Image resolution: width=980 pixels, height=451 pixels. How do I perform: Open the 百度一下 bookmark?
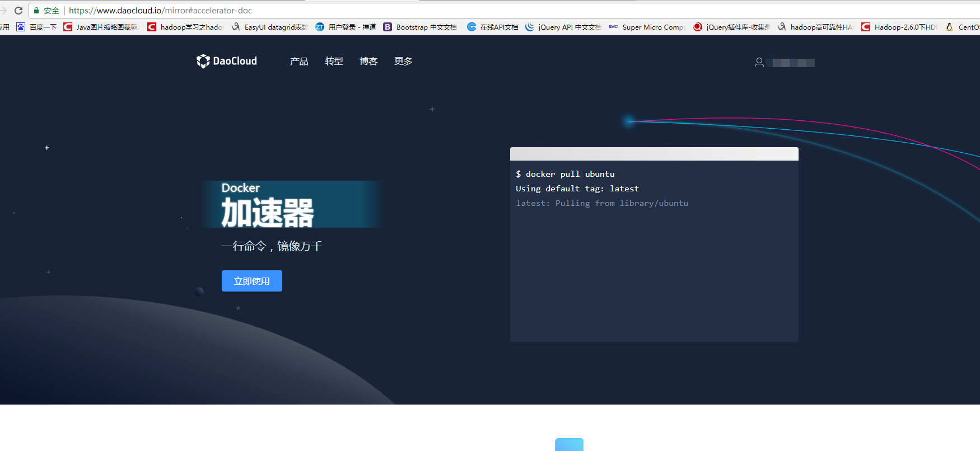click(x=37, y=27)
